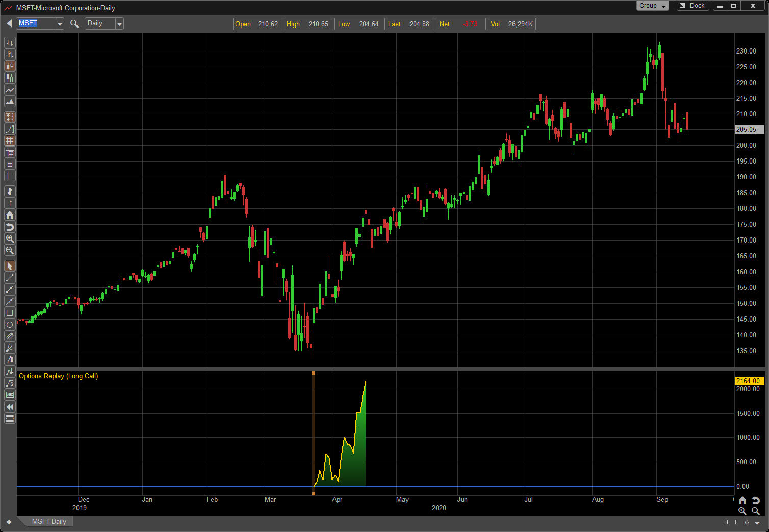The width and height of the screenshot is (769, 532).
Task: Open the angled scale line icon below auto-scale
Action: (x=10, y=129)
